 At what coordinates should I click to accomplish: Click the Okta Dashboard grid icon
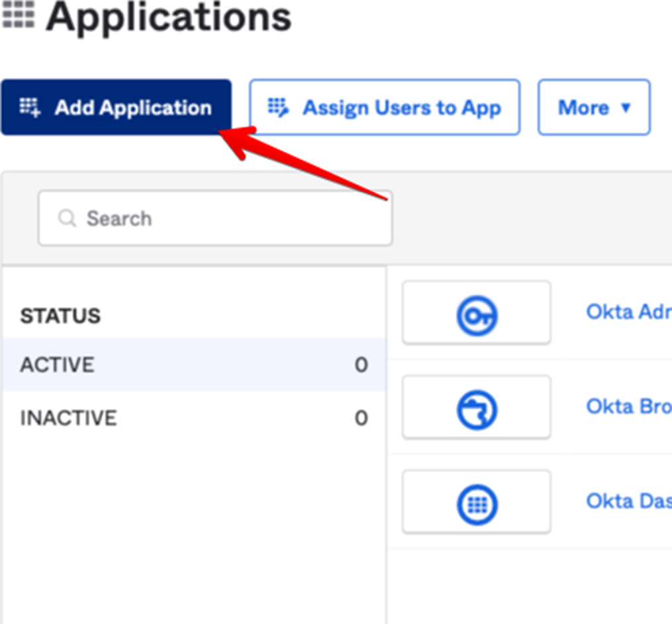pos(477,504)
